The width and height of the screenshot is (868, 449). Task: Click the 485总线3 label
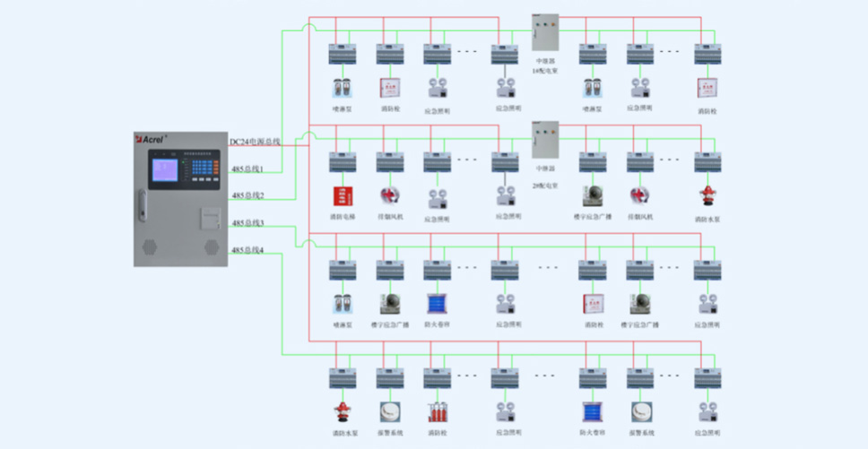[247, 223]
